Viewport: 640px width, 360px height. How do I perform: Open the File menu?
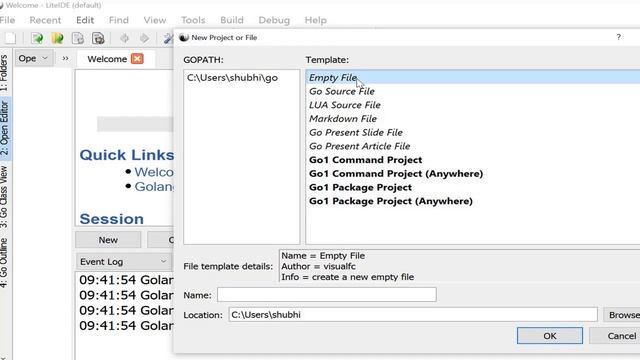(x=7, y=20)
